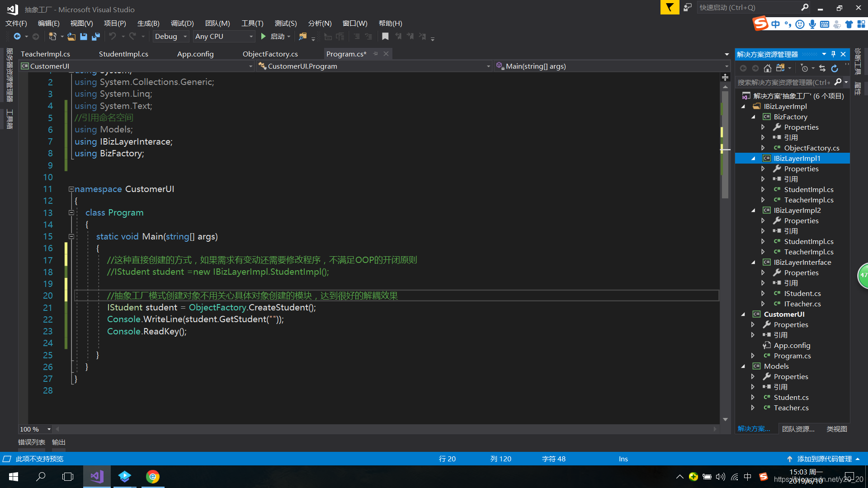Click the Pending Changes Filter clock icon
The height and width of the screenshot is (488, 868).
pos(804,68)
